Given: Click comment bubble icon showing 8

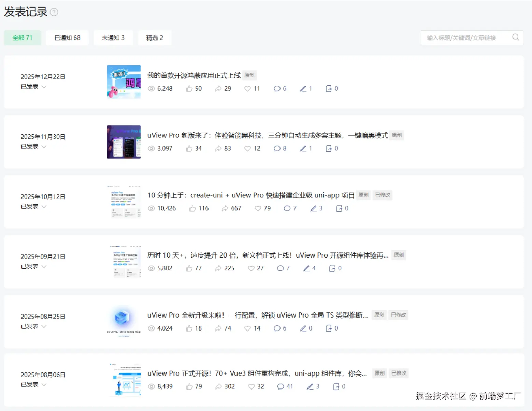Looking at the screenshot, I should click(x=277, y=149).
